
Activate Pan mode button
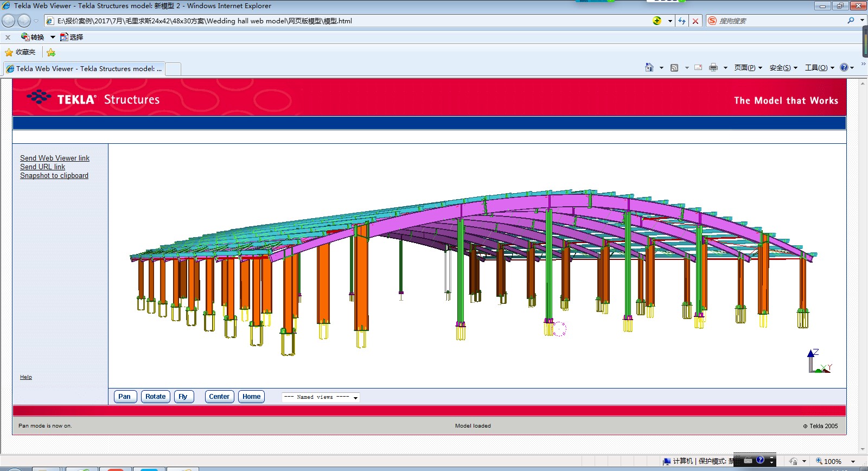[125, 397]
